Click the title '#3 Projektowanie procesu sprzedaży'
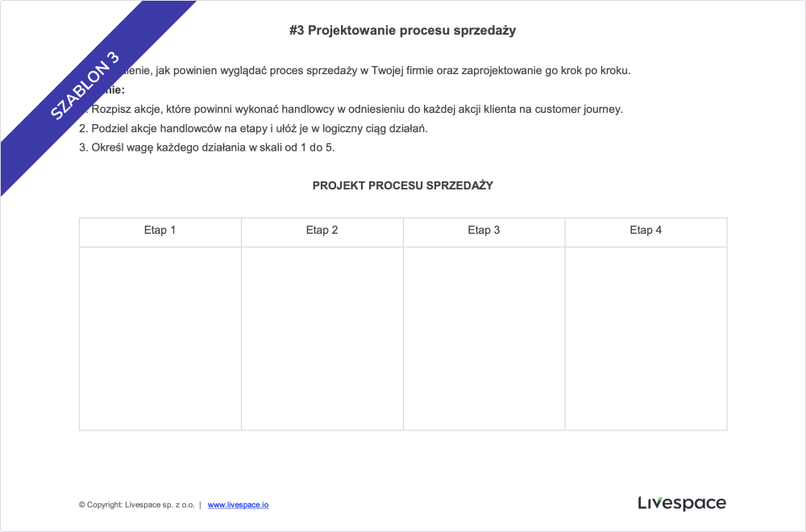Viewport: 806px width, 532px height. [402, 31]
